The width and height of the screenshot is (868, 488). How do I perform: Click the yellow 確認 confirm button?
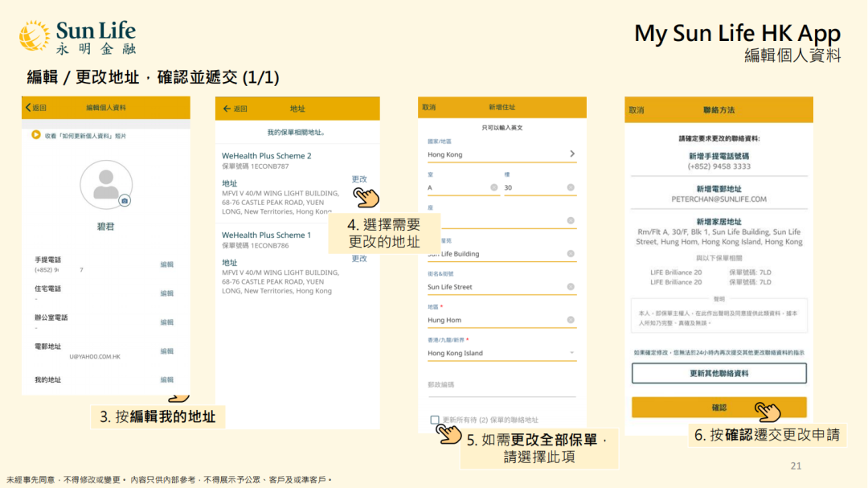[719, 408]
